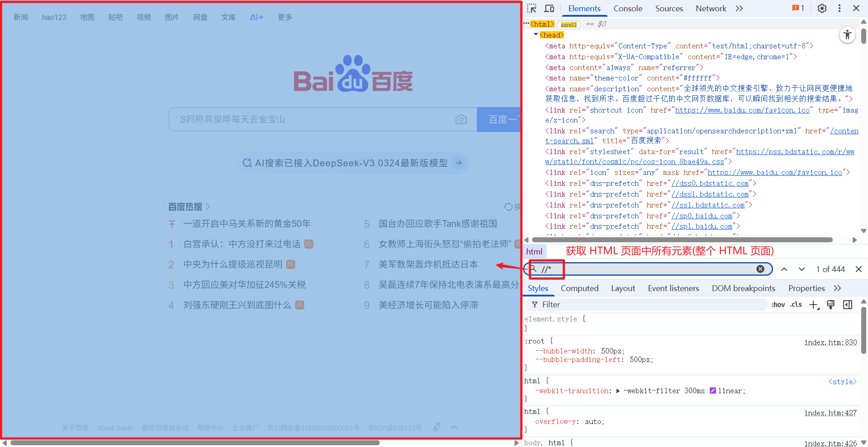868x447 pixels.
Task: Click the html breadcrumb item
Action: click(x=534, y=252)
